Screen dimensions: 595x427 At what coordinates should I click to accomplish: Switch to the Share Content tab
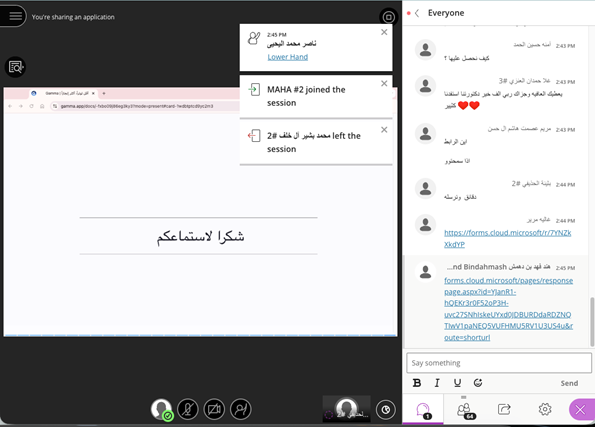click(x=504, y=409)
